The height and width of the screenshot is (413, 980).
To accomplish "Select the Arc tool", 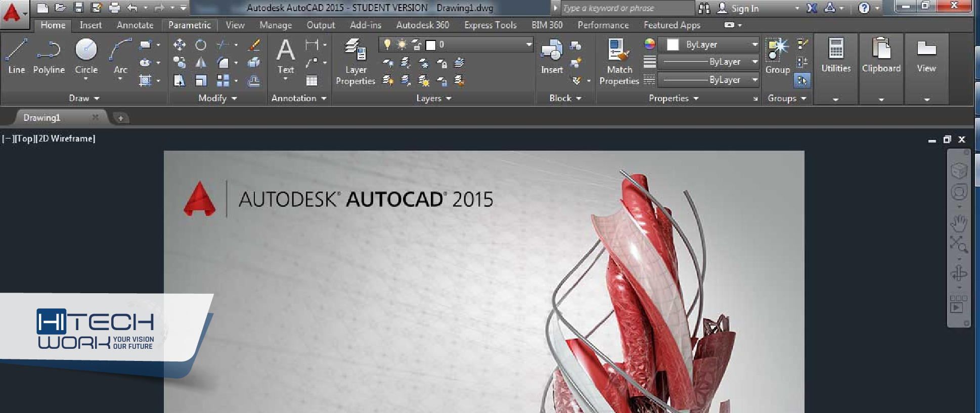I will pos(120,57).
